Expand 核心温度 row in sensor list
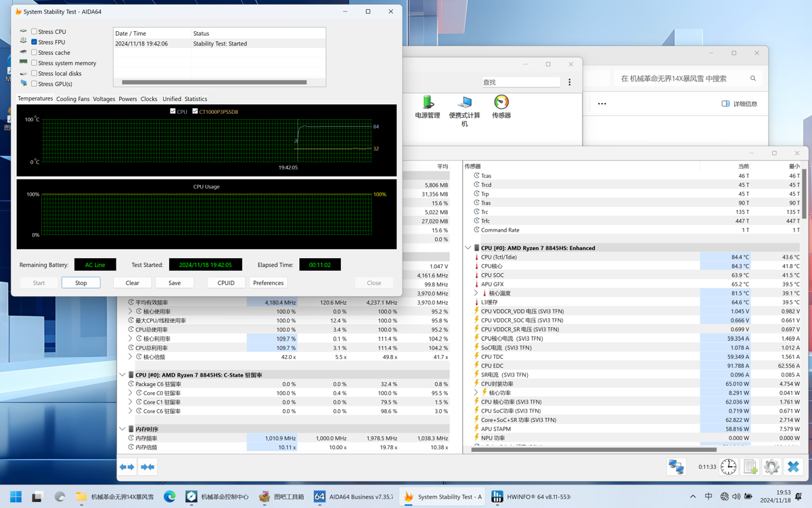Image resolution: width=812 pixels, height=508 pixels. 476,293
